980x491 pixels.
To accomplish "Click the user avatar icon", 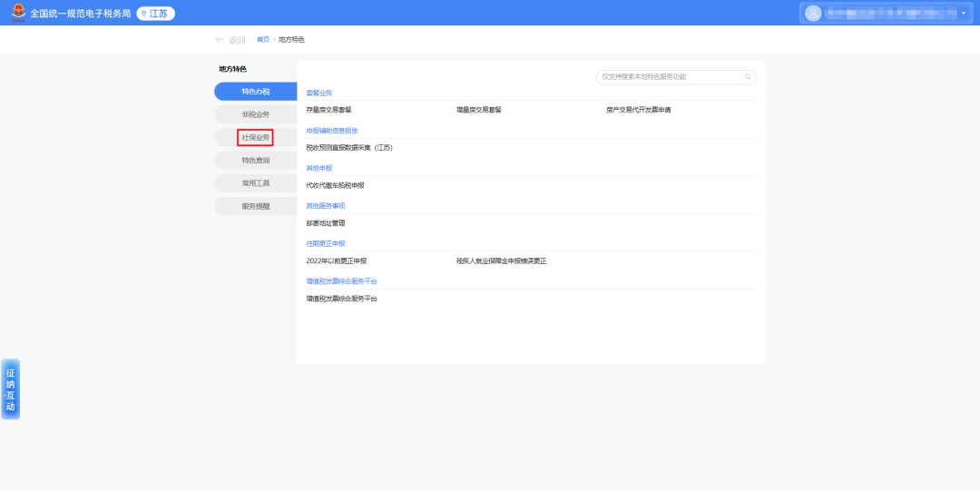I will point(813,13).
